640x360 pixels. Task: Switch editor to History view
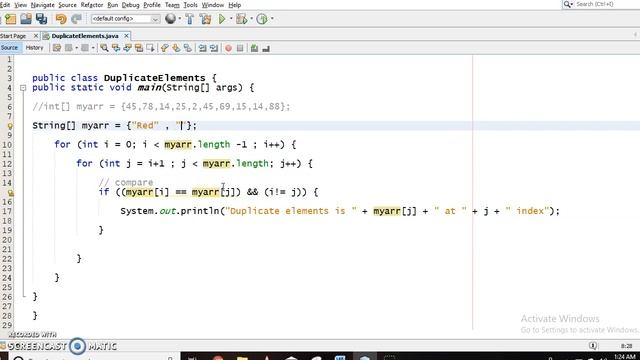(34, 48)
